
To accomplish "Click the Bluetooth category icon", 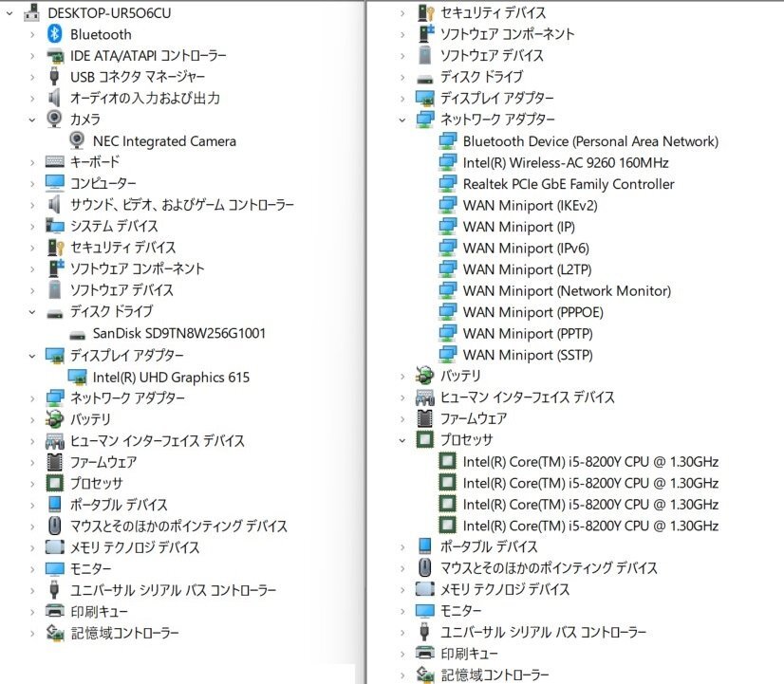I will click(54, 34).
